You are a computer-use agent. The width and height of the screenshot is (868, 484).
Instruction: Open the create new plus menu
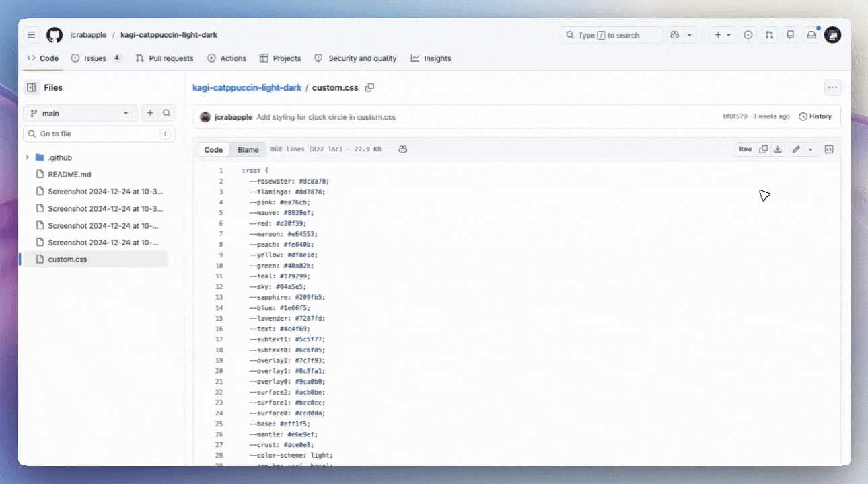722,35
